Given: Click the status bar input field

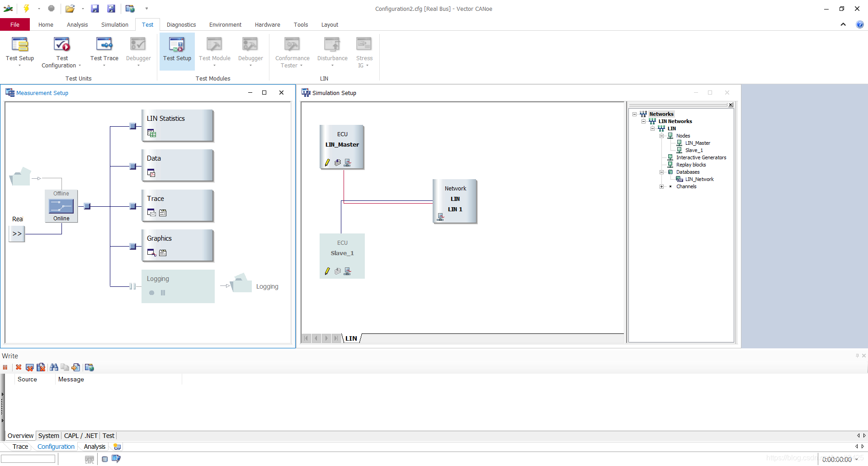Looking at the screenshot, I should pos(28,459).
